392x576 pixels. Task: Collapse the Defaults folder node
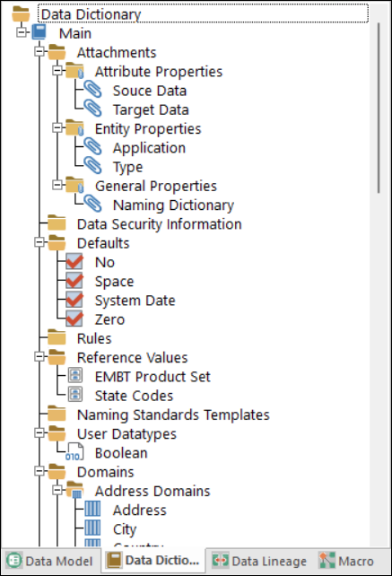pos(39,242)
